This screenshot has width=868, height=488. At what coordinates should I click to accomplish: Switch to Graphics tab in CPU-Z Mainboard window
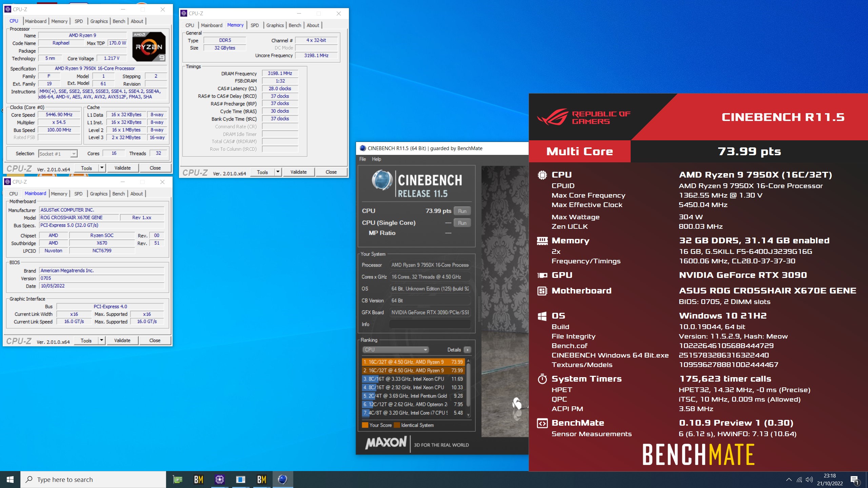coord(99,194)
